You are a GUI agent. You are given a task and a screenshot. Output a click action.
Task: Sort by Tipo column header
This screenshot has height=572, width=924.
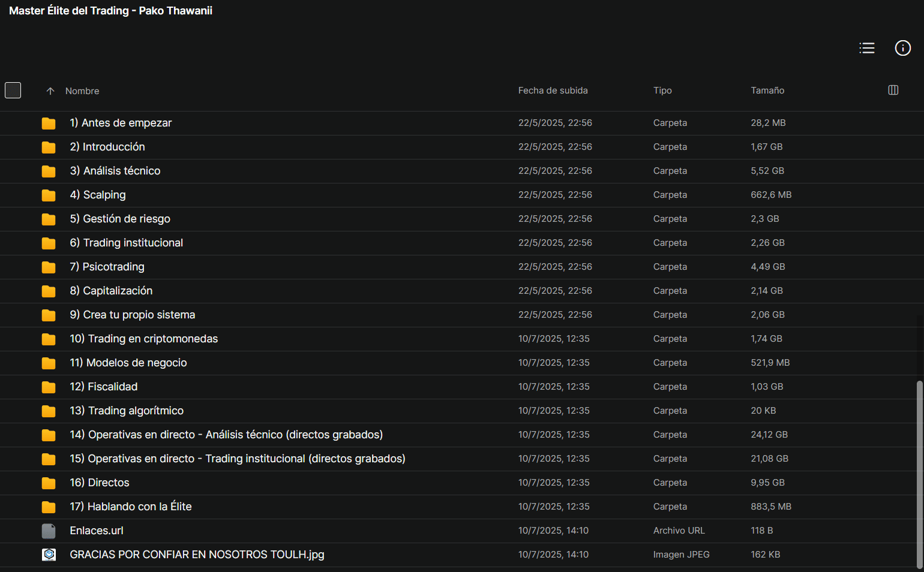[662, 91]
